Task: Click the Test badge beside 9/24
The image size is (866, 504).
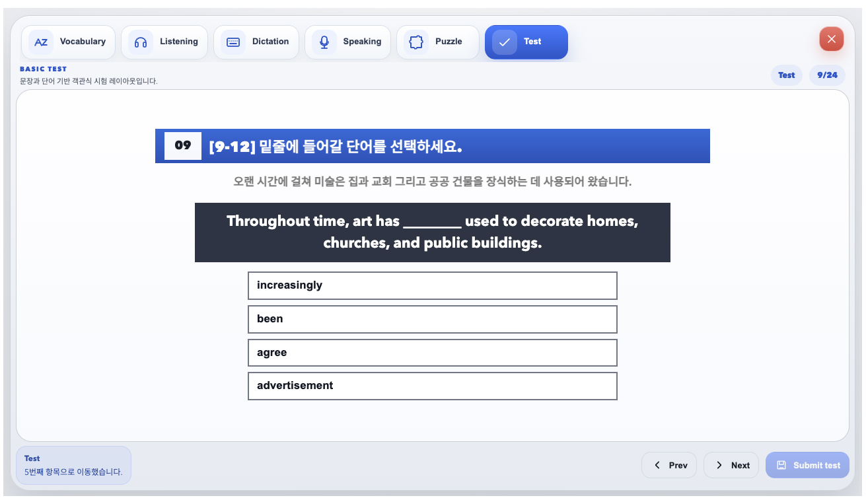Action: coord(787,75)
